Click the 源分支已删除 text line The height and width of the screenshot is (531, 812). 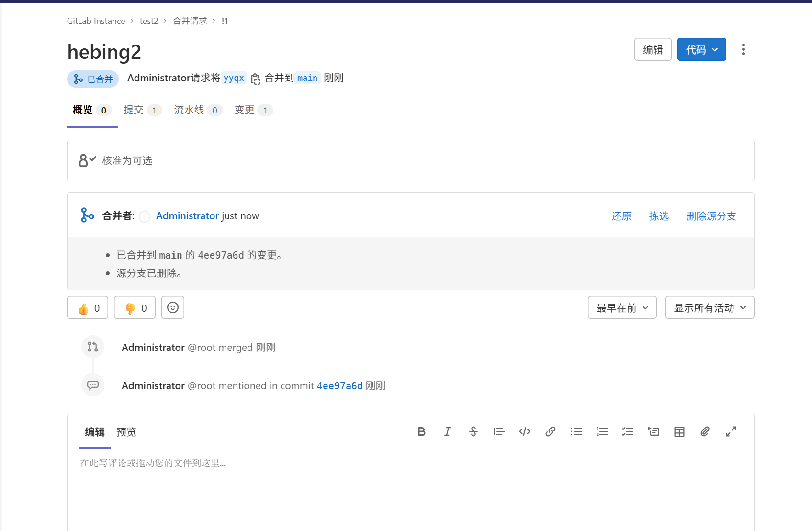(149, 273)
